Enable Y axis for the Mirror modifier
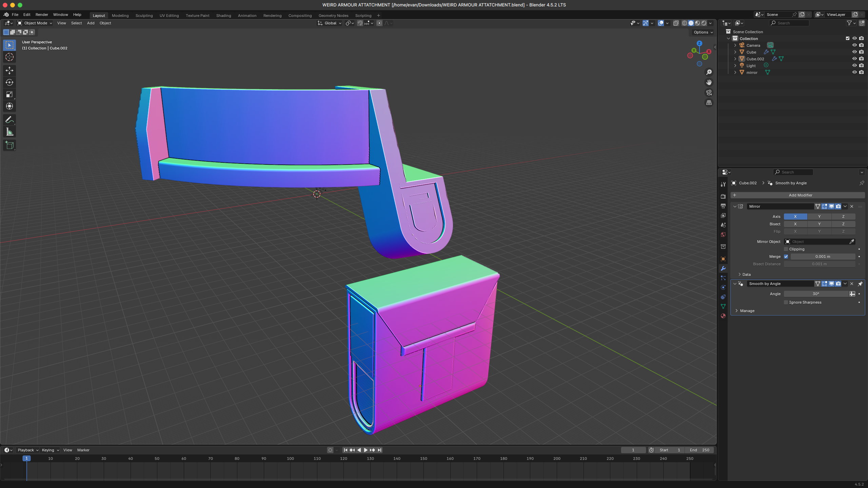 819,217
